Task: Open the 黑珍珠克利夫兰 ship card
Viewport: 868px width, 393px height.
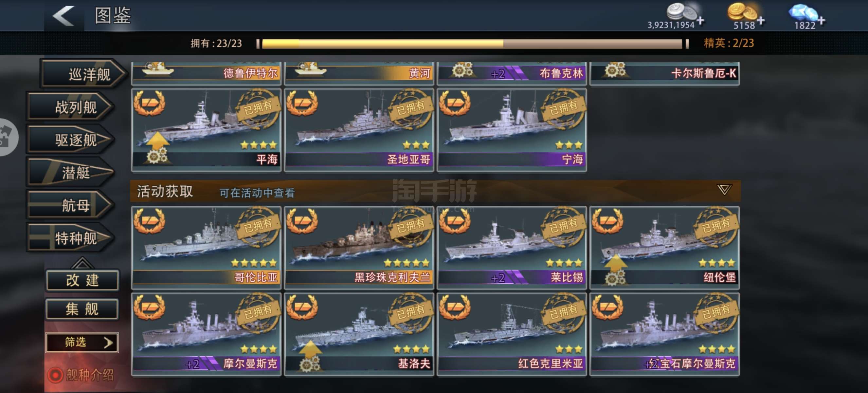Action: click(x=359, y=248)
